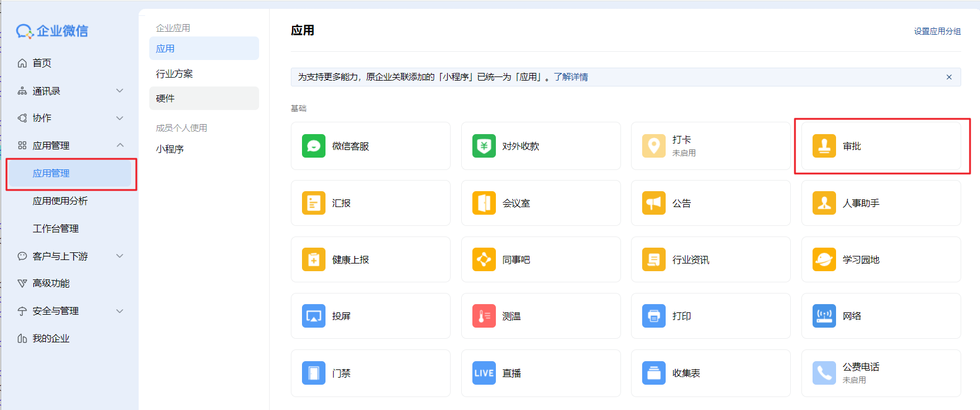Image resolution: width=980 pixels, height=410 pixels.
Task: Click the 公告 megaphone icon
Action: [x=653, y=203]
